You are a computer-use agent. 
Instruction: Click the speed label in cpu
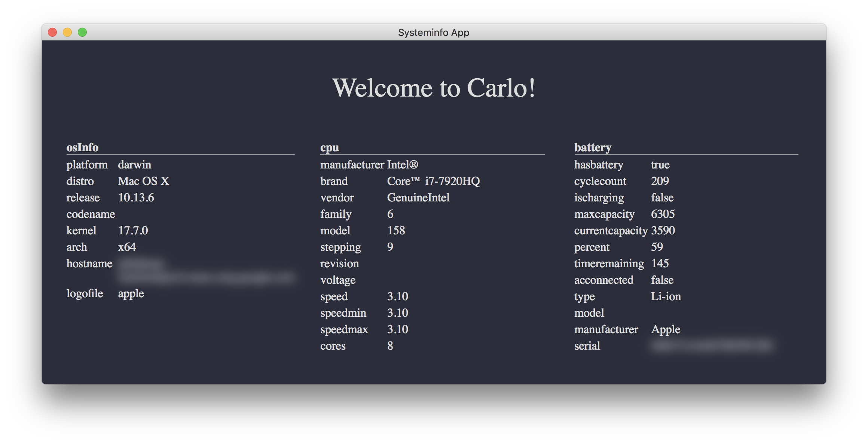tap(334, 297)
